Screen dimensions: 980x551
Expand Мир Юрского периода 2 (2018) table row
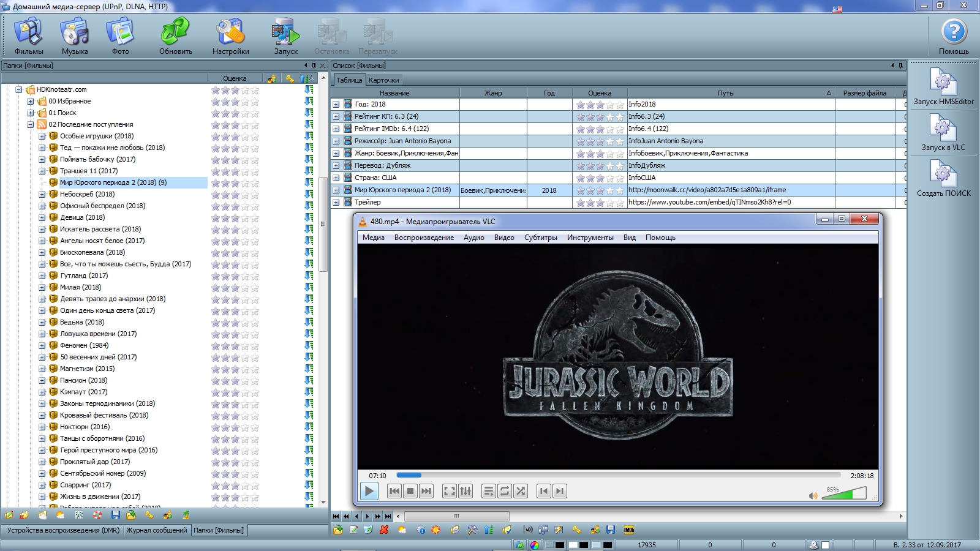(x=336, y=190)
